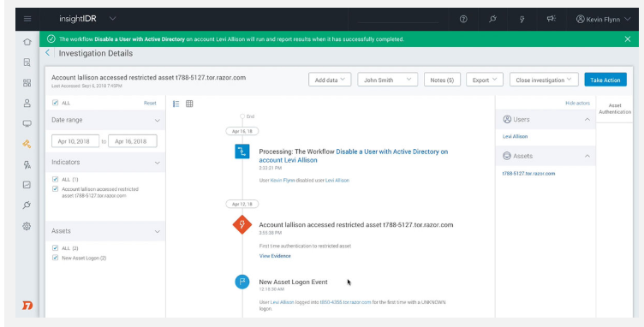Switch to timeline list view
This screenshot has height=327, width=644.
tap(176, 104)
